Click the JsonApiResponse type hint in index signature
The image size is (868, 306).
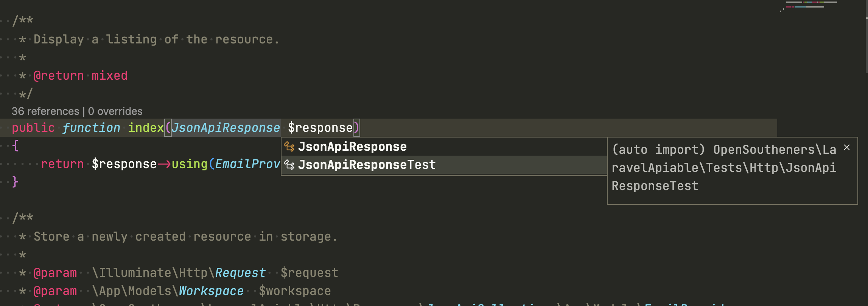point(226,128)
